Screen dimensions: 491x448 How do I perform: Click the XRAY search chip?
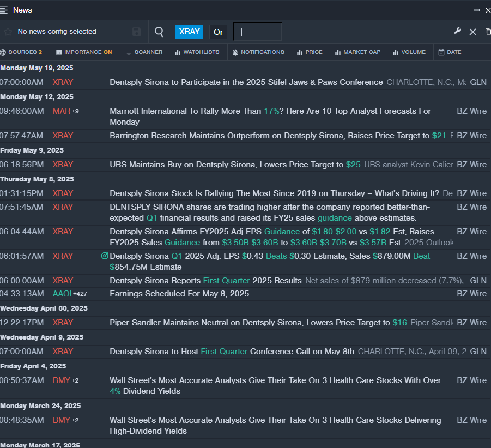pos(190,32)
